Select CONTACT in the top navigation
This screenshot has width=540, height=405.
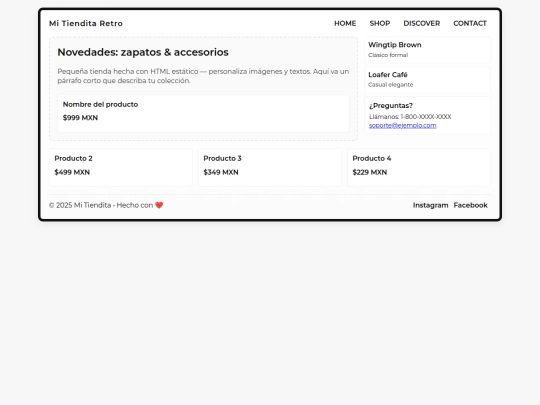pos(470,23)
